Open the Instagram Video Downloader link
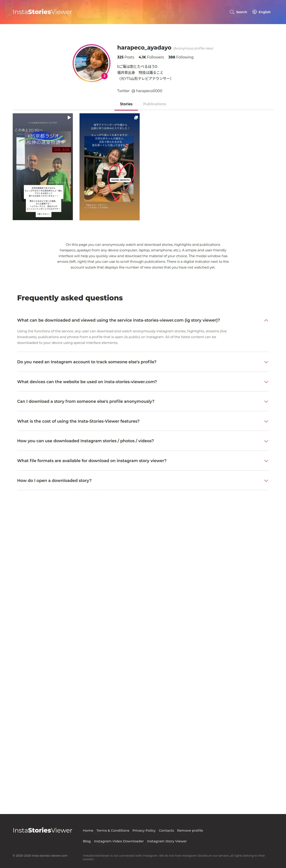 pyautogui.click(x=118, y=841)
